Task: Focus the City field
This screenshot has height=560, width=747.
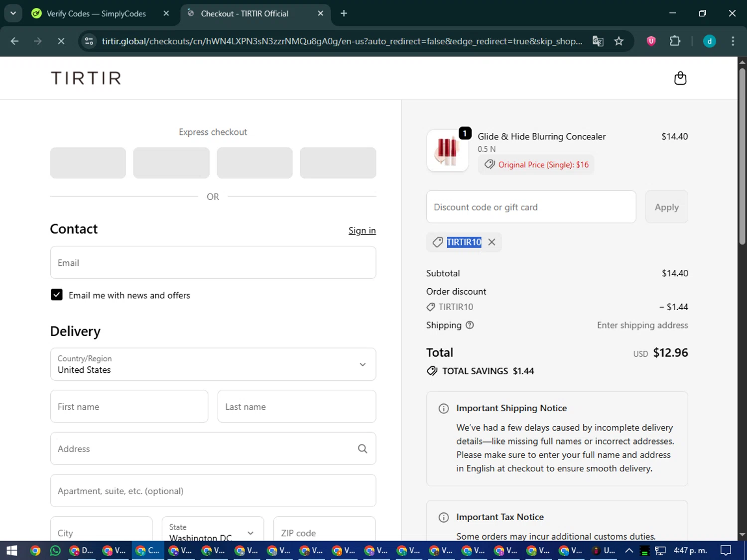Action: pos(101,530)
